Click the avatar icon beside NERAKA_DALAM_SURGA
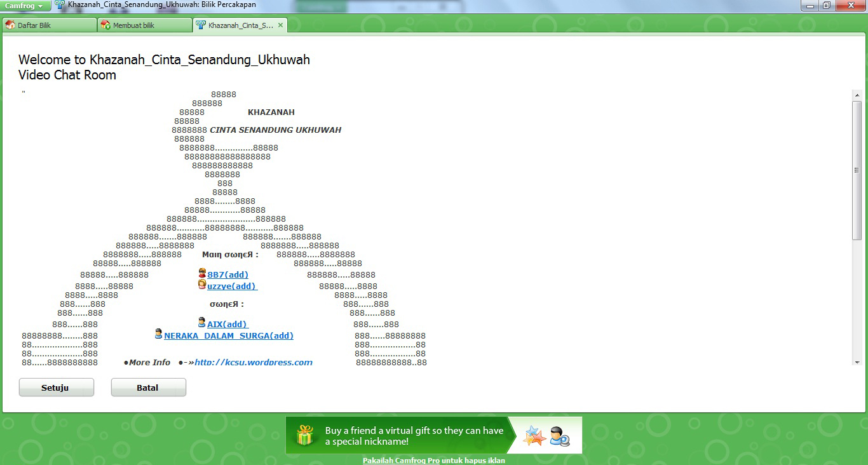This screenshot has height=465, width=868. pos(158,334)
